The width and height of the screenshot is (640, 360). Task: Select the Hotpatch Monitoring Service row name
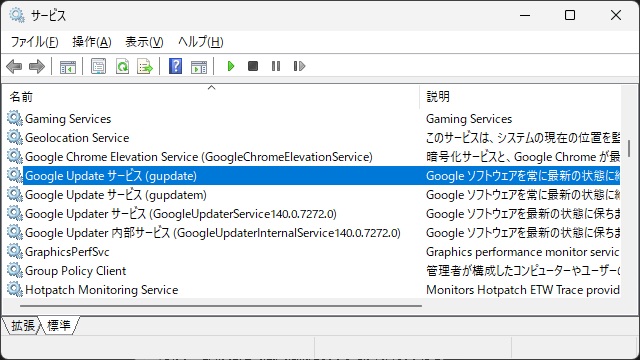[x=102, y=290]
